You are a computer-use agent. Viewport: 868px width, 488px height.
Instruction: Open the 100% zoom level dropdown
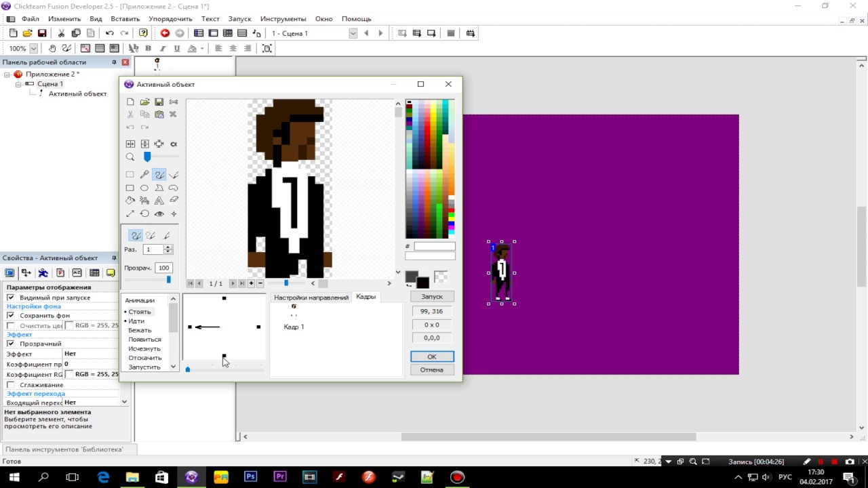point(24,48)
